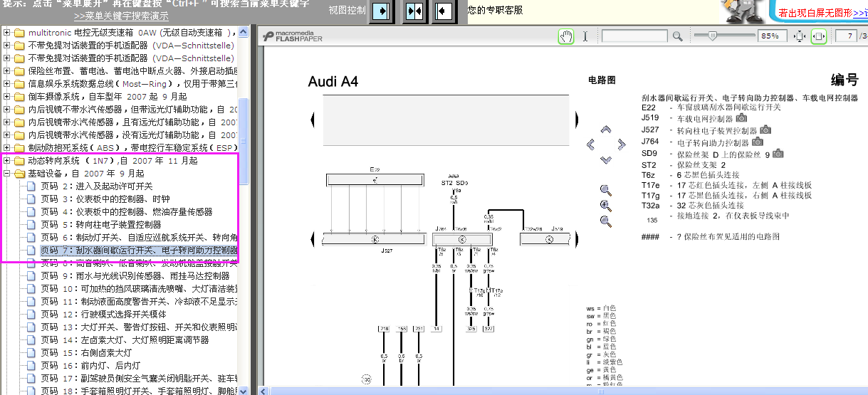Select the text selection I-beam tool
This screenshot has width=868, height=395.
tap(585, 36)
